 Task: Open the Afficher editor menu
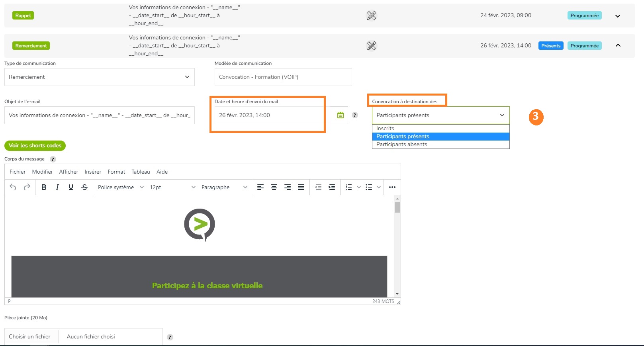69,172
